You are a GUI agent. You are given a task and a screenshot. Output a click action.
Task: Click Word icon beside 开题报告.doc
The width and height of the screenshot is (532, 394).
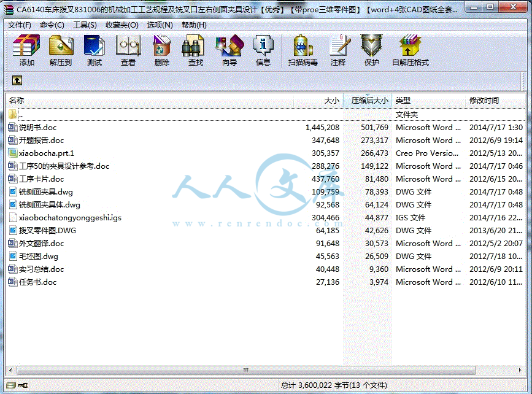tap(12, 140)
